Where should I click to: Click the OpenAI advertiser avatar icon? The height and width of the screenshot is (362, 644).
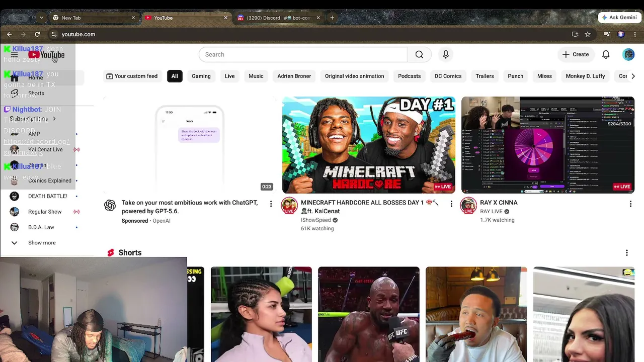tap(110, 206)
